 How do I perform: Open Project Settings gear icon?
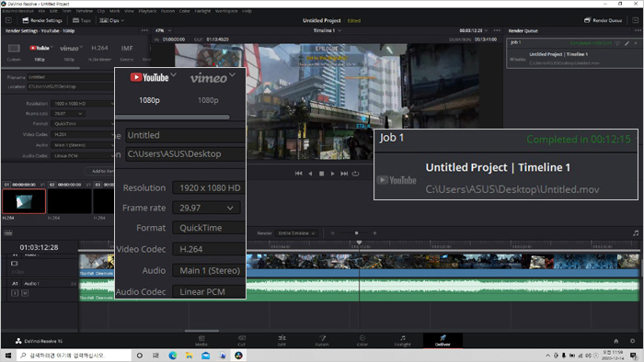(633, 341)
